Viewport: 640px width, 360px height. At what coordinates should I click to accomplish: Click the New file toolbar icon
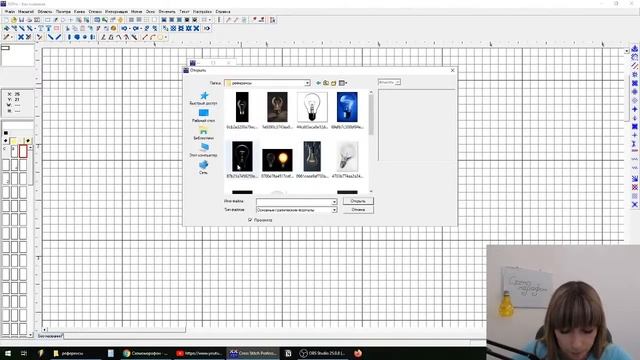pyautogui.click(x=6, y=20)
